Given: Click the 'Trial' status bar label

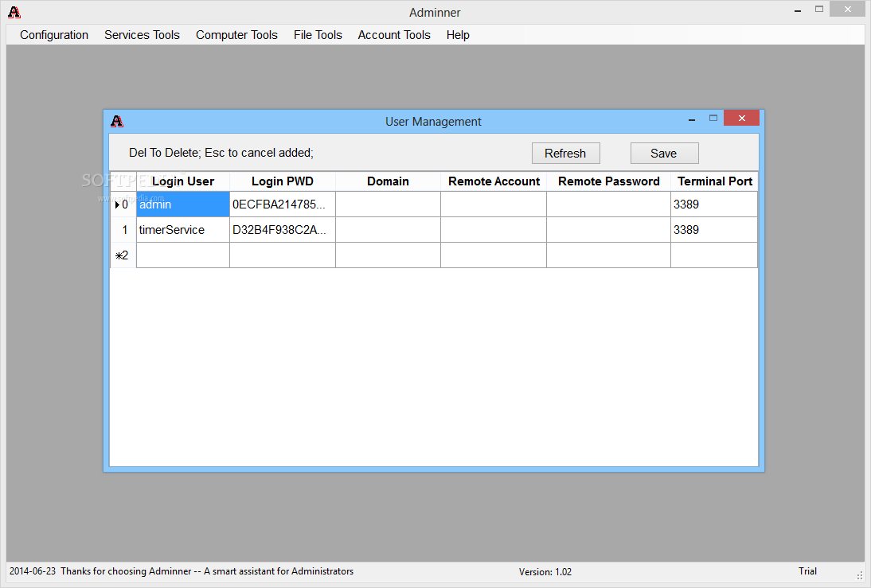Looking at the screenshot, I should tap(807, 571).
